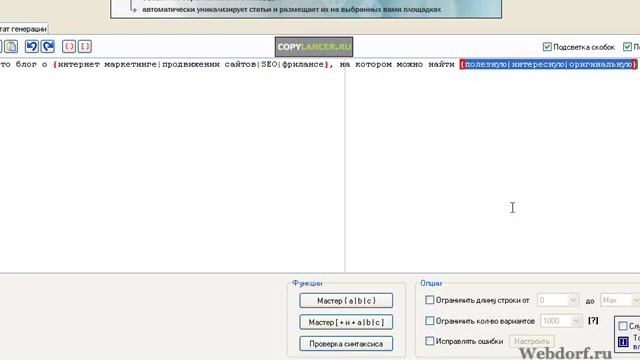The height and width of the screenshot is (360, 640).
Task: Switch to the 'генерации' result tab
Action: click(x=23, y=29)
